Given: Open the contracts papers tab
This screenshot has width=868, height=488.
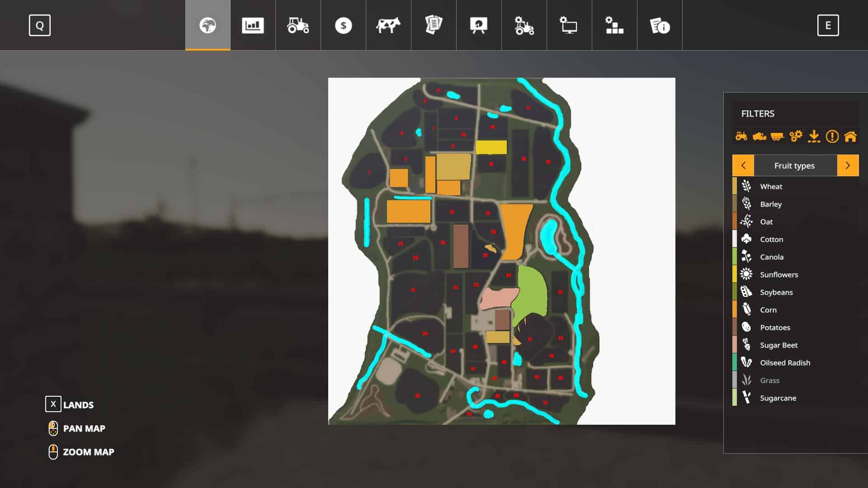Looking at the screenshot, I should (434, 25).
